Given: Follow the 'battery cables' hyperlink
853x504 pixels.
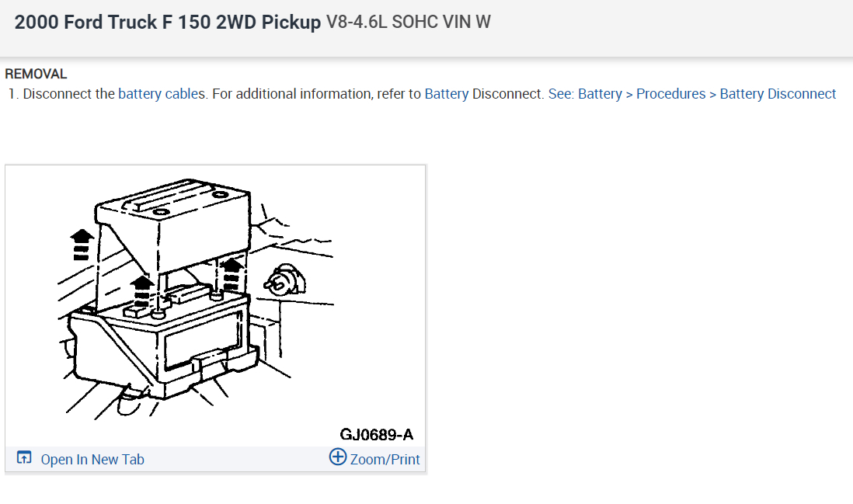Looking at the screenshot, I should click(162, 94).
